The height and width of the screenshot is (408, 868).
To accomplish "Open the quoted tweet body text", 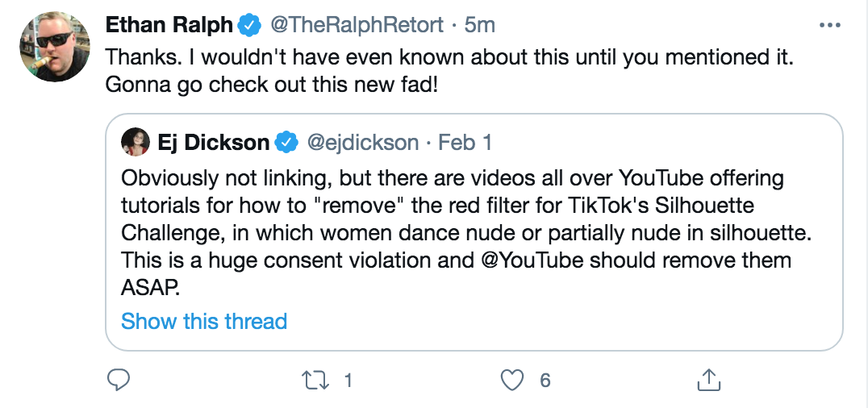I will pyautogui.click(x=466, y=232).
